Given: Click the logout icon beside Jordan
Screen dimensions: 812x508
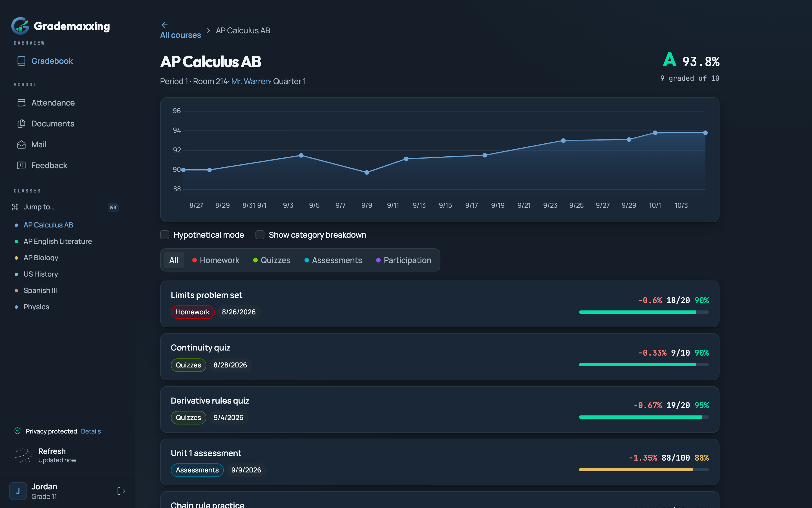Looking at the screenshot, I should [x=121, y=491].
